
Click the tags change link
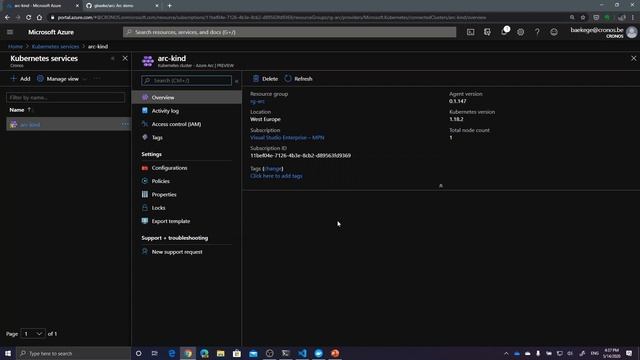coord(273,169)
